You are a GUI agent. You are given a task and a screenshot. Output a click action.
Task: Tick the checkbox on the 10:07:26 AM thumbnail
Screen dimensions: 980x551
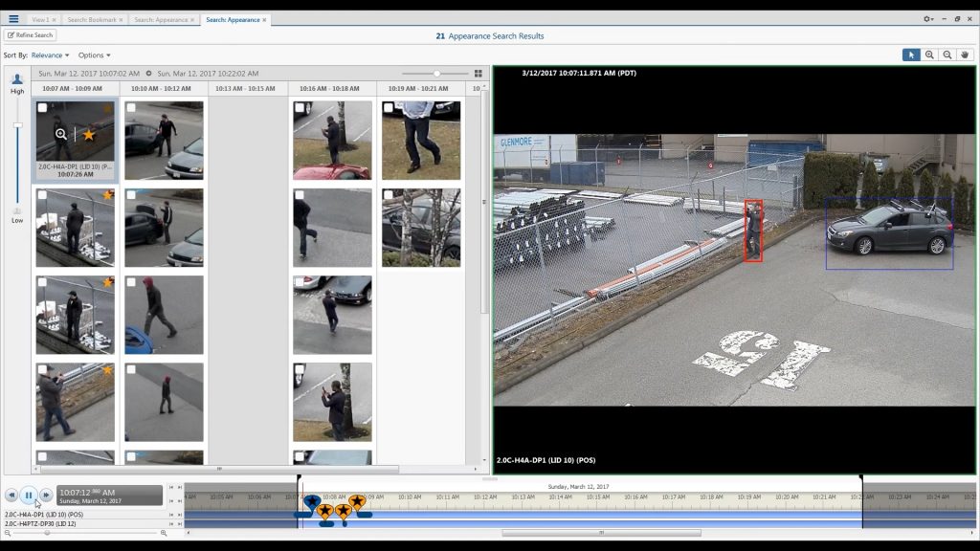(42, 108)
